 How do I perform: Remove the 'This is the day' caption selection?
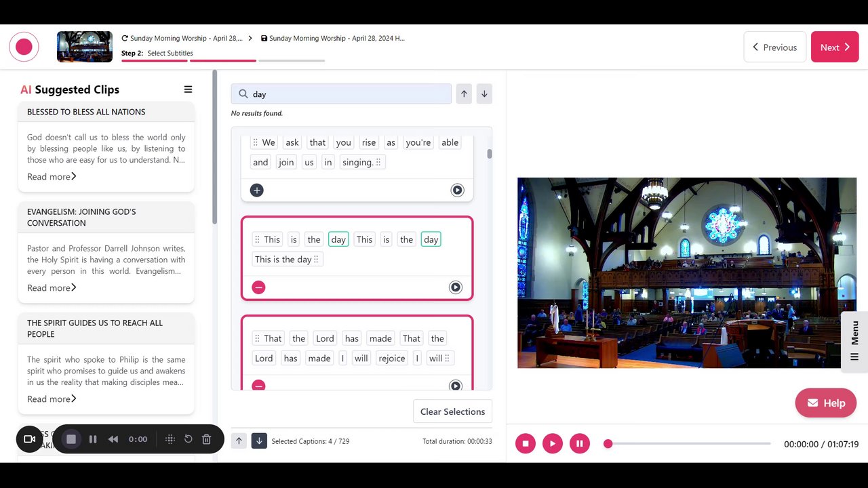pyautogui.click(x=258, y=287)
